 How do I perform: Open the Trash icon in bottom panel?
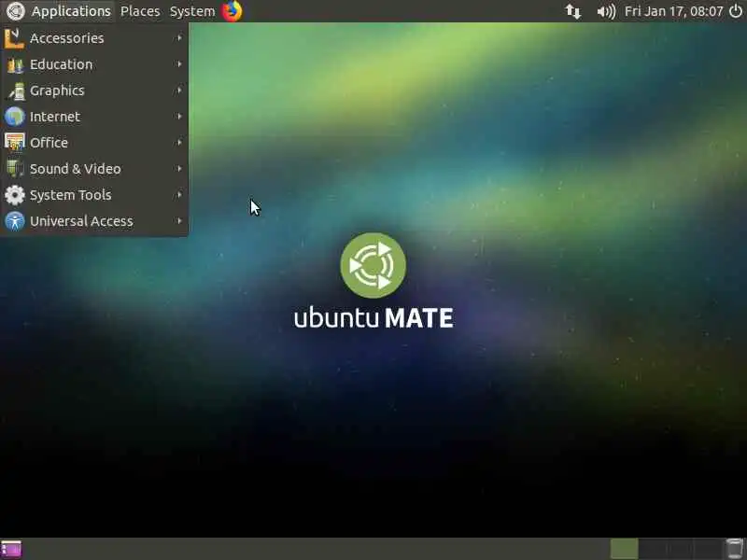pos(734,550)
